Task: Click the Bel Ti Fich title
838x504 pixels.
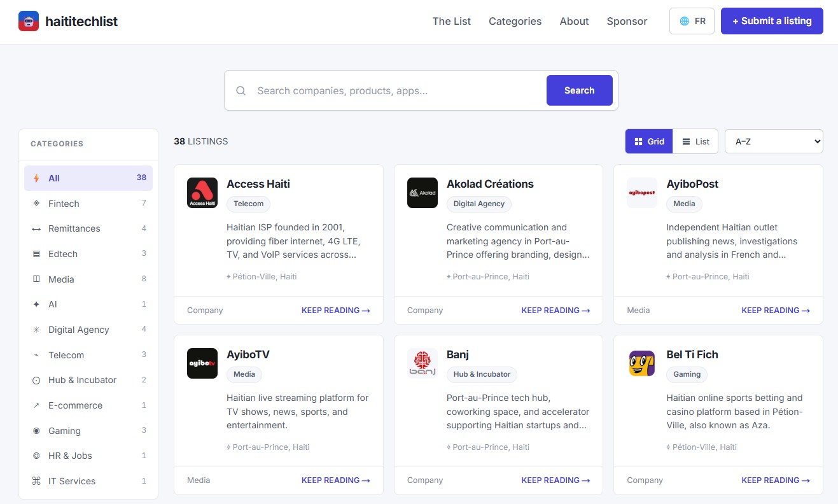Action: [692, 354]
